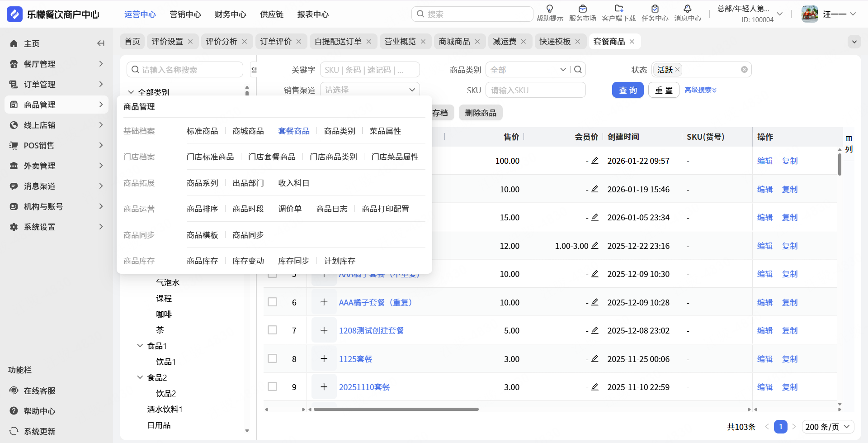868x443 pixels.
Task: Expand row 8 with the plus button
Action: click(x=324, y=359)
